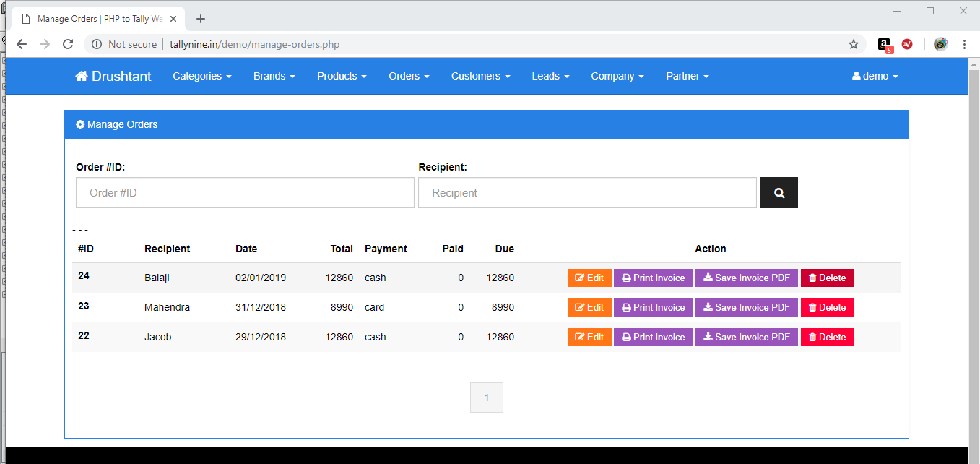The image size is (980, 464).
Task: Expand the demo user dropdown
Action: pyautogui.click(x=875, y=76)
